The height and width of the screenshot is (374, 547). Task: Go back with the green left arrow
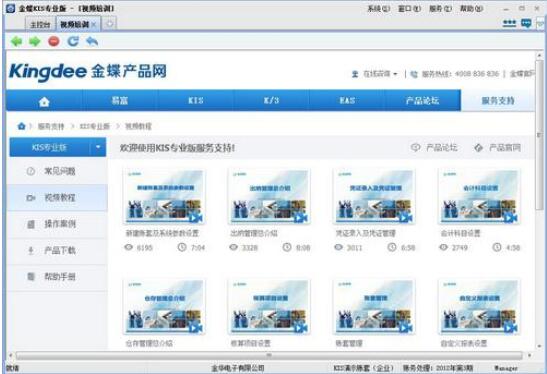coord(16,42)
